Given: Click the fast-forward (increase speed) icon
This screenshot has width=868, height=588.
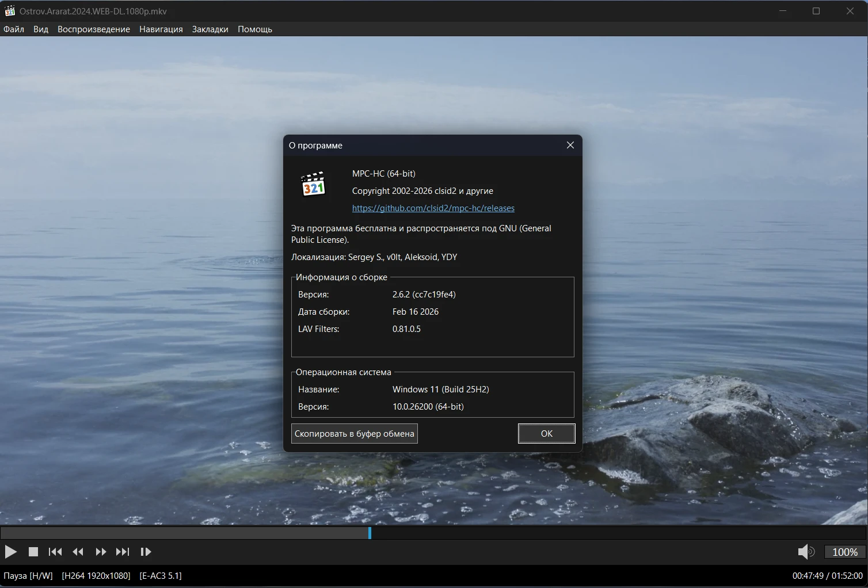Looking at the screenshot, I should pyautogui.click(x=101, y=552).
